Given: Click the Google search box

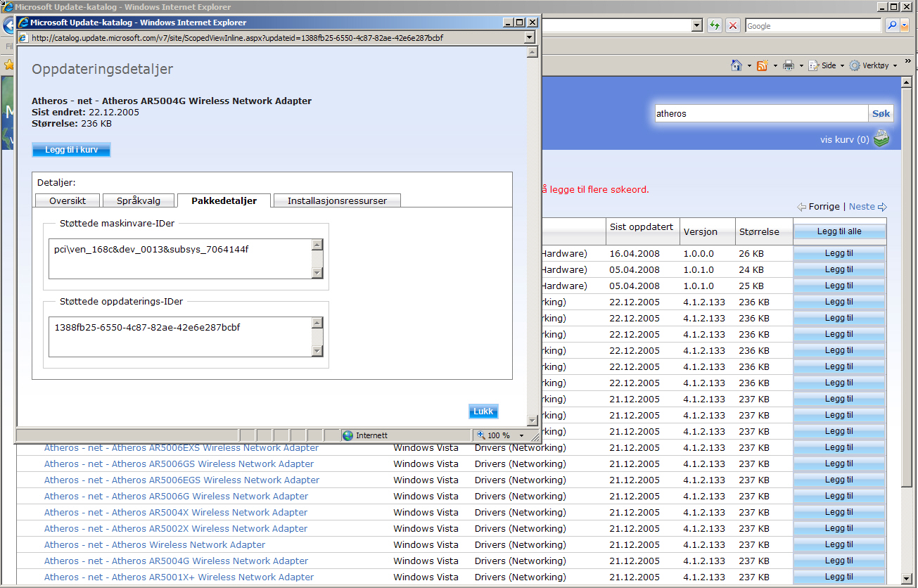Looking at the screenshot, I should 812,25.
